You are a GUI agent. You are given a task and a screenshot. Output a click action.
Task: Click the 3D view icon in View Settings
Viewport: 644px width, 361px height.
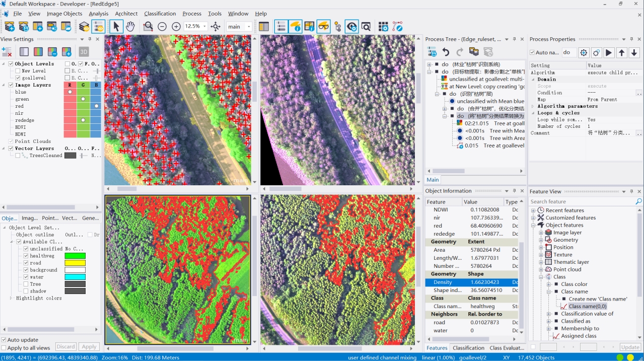coord(84,51)
